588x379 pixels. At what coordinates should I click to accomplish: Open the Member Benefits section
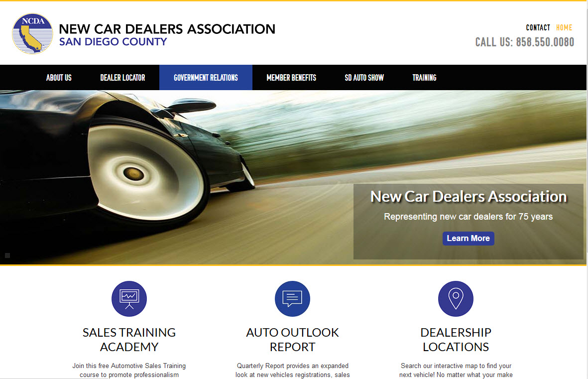click(291, 77)
